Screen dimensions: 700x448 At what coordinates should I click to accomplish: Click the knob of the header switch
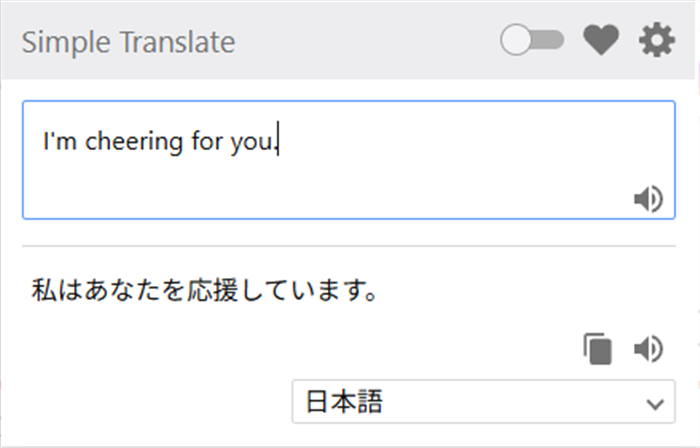point(516,41)
